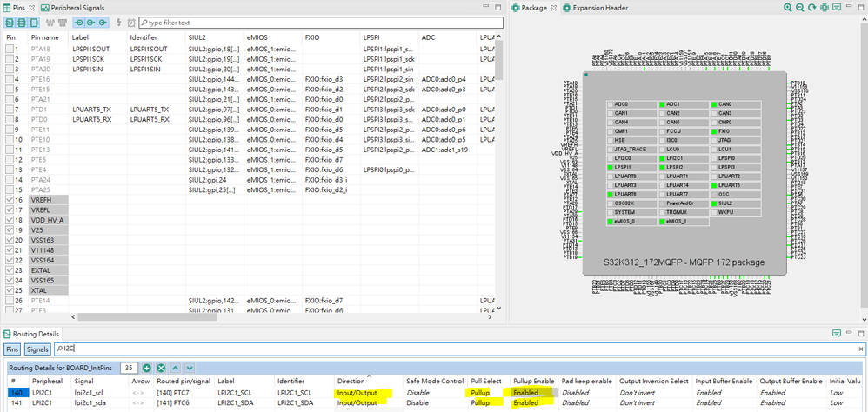Uncheck the box for pin 16 VREFH

pyautogui.click(x=10, y=200)
